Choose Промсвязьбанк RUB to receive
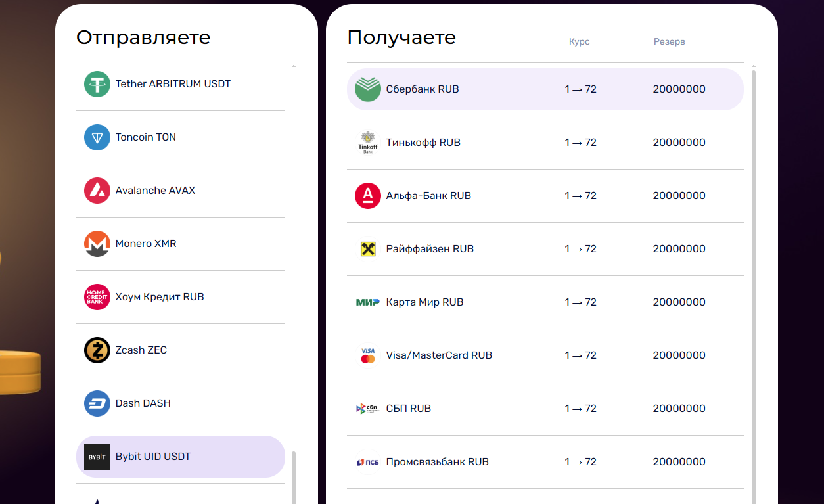824x504 pixels. point(545,462)
